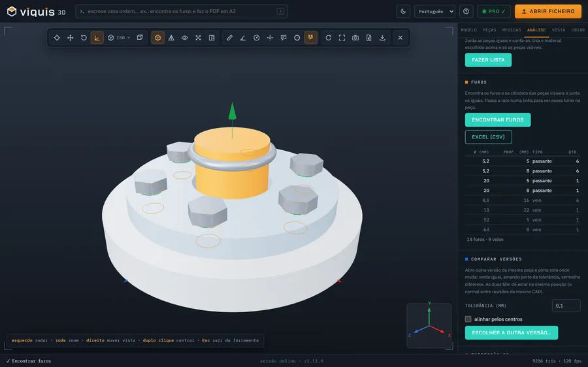Focus the command input field
Screen dimensions: 588x367
(x=182, y=11)
